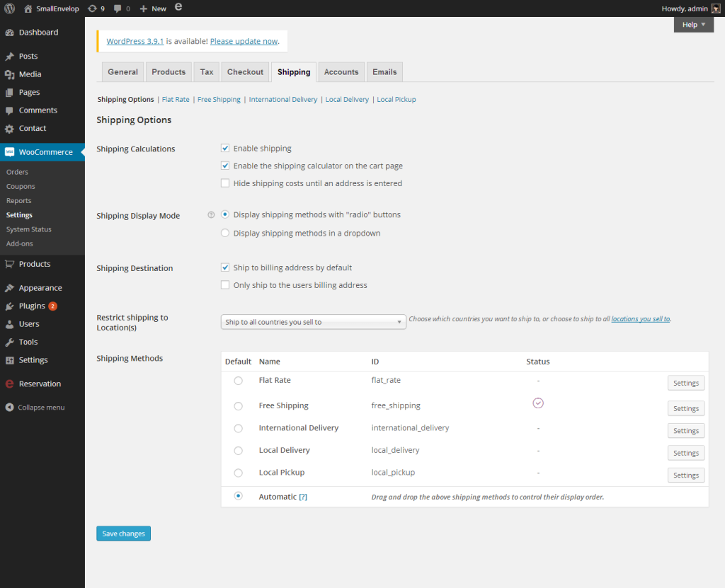Screen dimensions: 725x588
Task: Click the Please update now link
Action: [x=244, y=41]
